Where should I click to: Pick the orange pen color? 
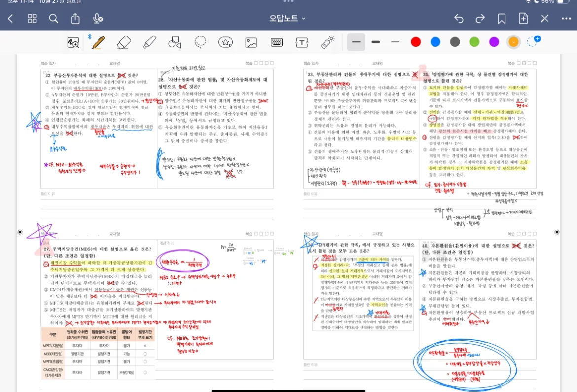pos(513,42)
